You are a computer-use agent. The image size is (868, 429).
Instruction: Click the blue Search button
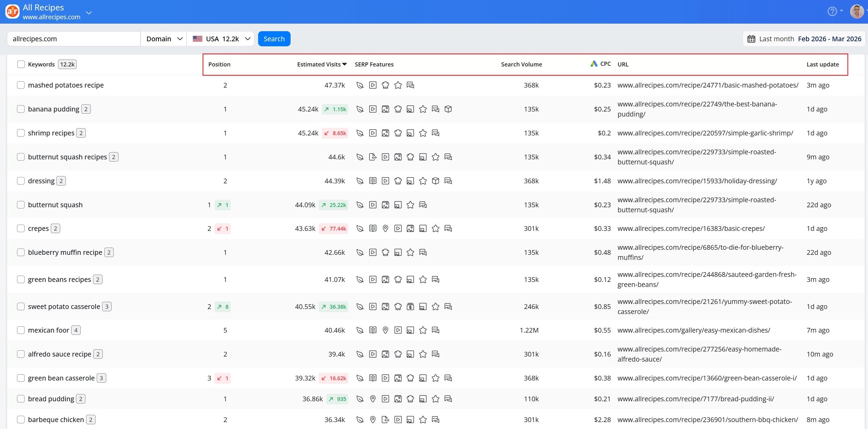tap(274, 39)
